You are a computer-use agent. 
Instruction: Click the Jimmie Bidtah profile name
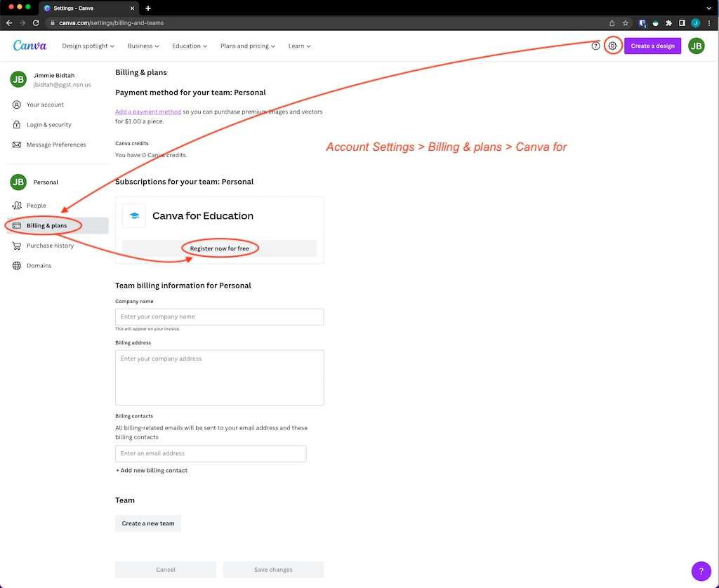coord(54,75)
